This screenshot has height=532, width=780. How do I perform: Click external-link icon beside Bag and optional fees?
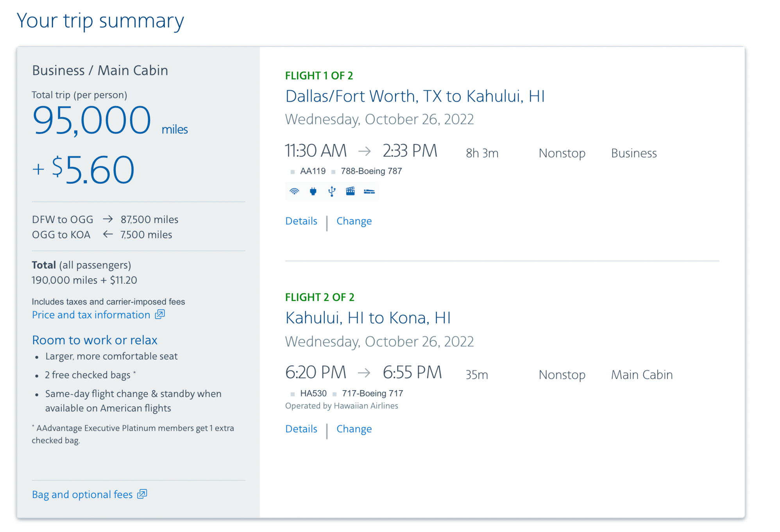(x=142, y=494)
